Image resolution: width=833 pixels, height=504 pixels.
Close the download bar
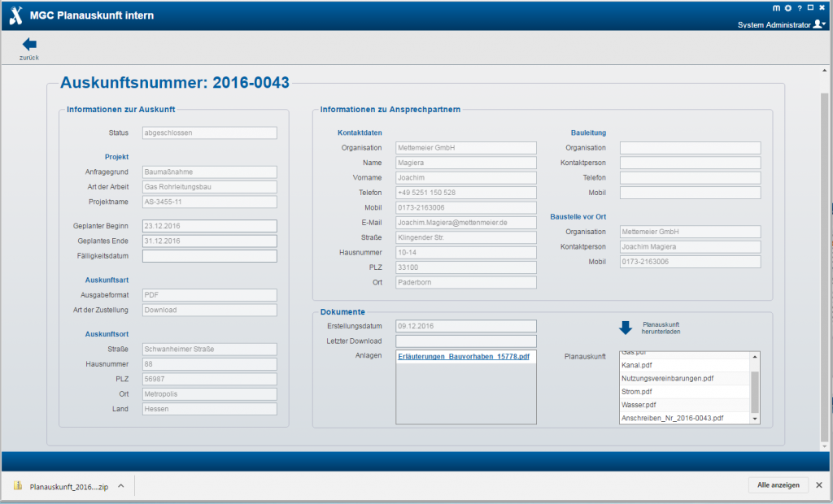click(x=819, y=485)
